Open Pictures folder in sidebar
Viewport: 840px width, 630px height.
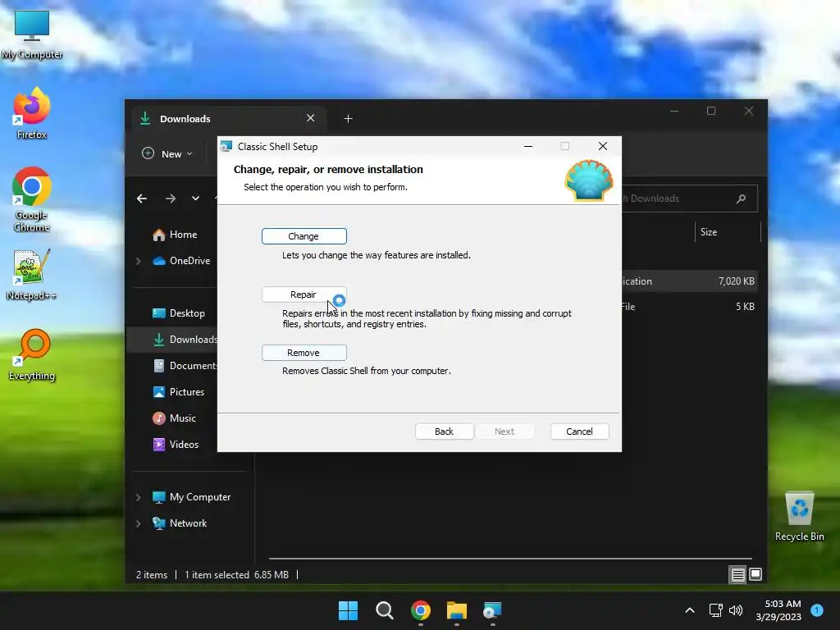pyautogui.click(x=178, y=392)
